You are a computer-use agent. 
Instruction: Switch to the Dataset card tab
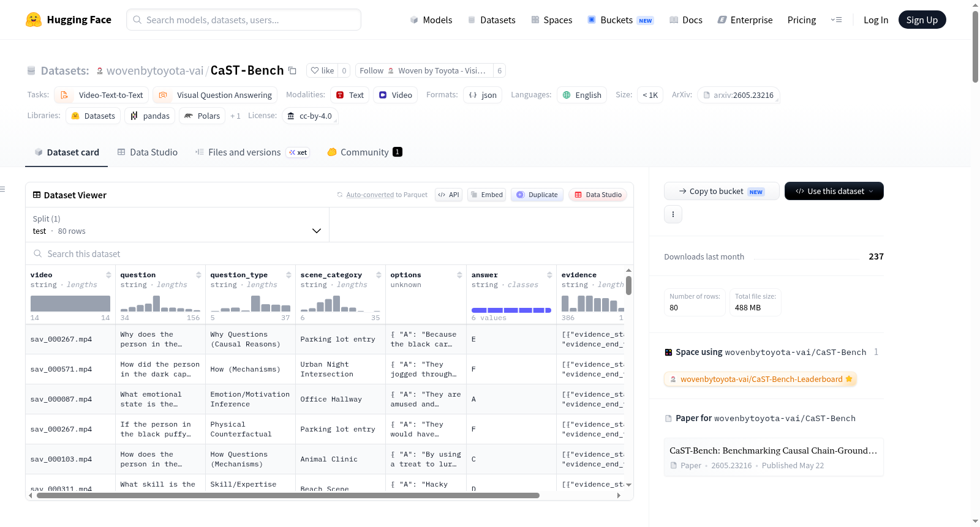point(67,152)
